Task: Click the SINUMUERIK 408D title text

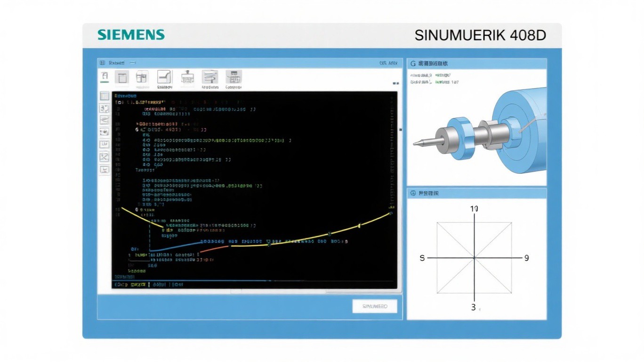Action: coord(480,35)
